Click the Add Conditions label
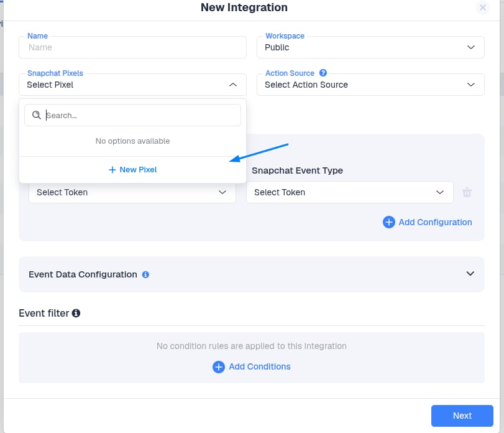Screen dimensions: 504x433 259,366
